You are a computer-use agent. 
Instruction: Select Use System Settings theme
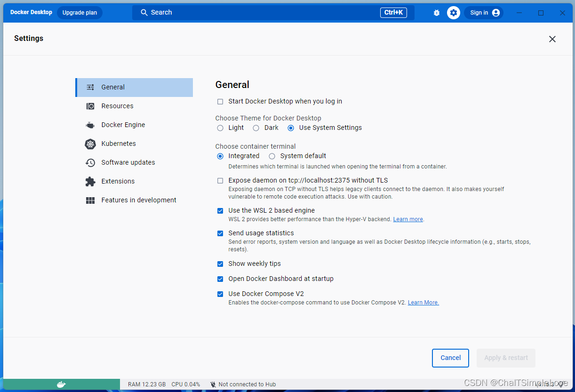pos(291,128)
